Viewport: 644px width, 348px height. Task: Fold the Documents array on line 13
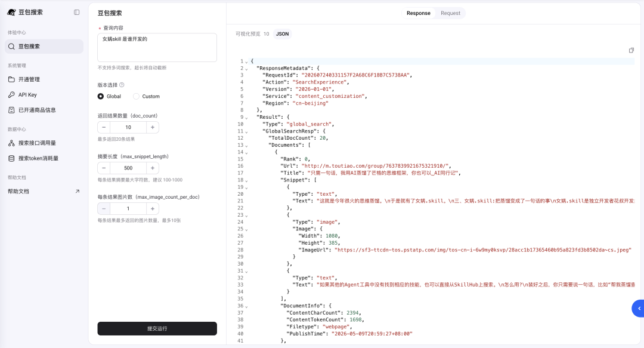tap(246, 146)
